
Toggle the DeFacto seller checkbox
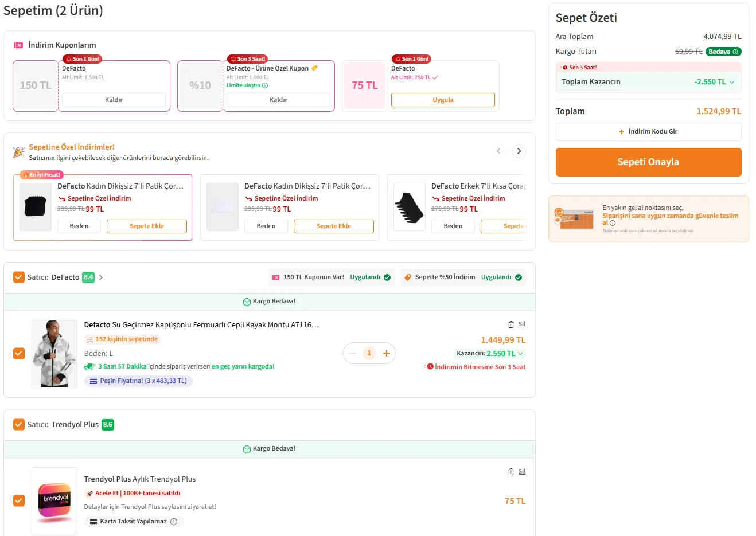pos(19,277)
